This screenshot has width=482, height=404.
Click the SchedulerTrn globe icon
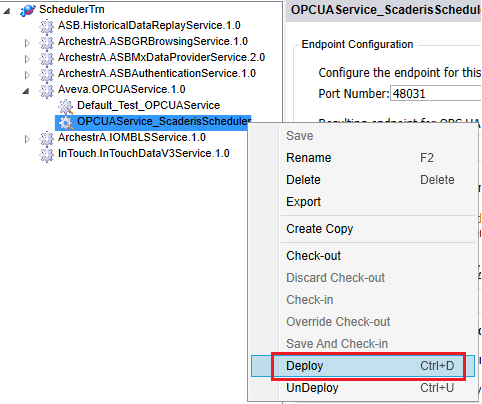tap(28, 10)
